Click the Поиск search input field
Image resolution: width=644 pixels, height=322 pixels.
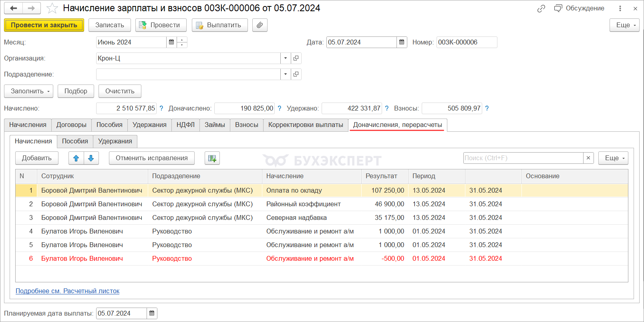[523, 158]
